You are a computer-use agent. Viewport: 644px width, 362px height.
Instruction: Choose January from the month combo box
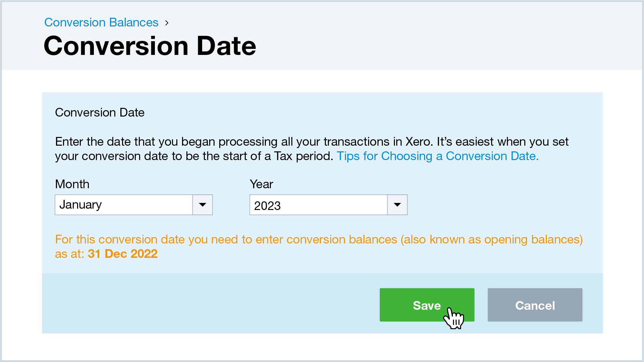click(124, 205)
